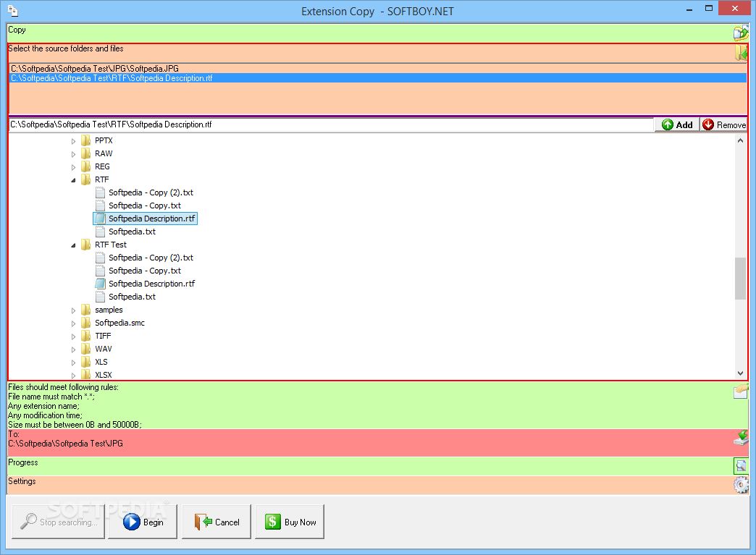
Task: Click the PPTX folder icon
Action: (x=86, y=140)
